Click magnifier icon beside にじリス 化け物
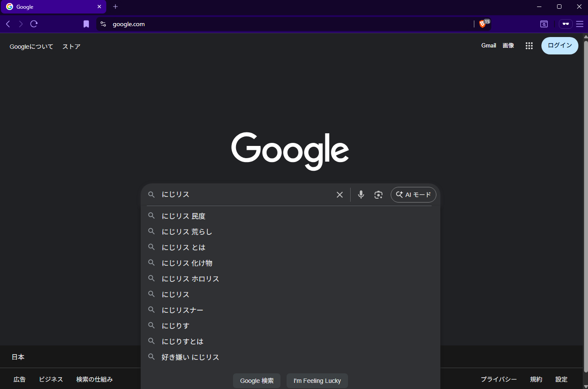 click(151, 263)
